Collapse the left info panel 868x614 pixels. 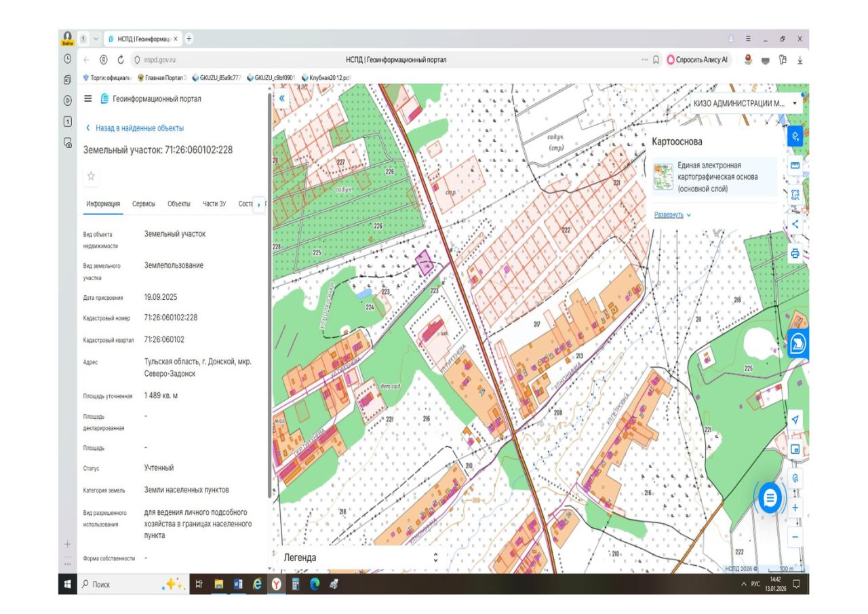(282, 98)
